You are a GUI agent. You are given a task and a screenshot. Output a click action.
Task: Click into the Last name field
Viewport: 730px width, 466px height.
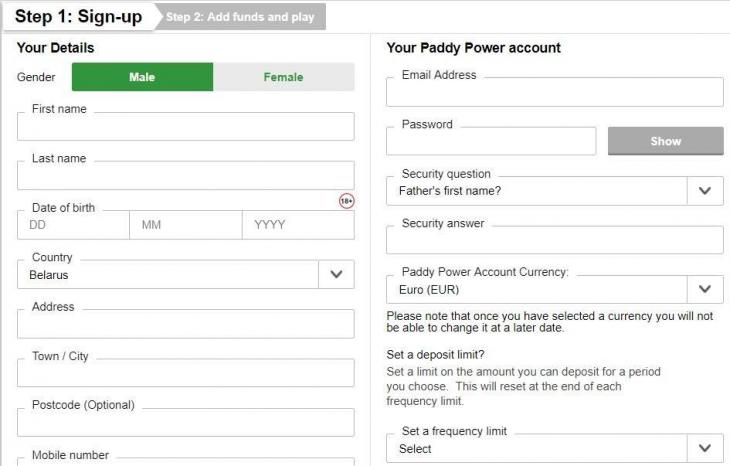coord(186,176)
